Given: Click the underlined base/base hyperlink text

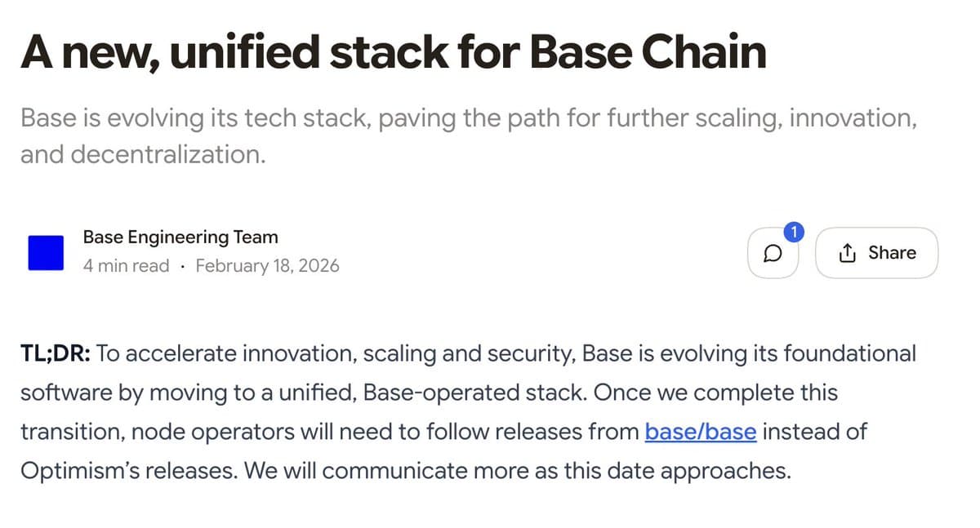Looking at the screenshot, I should click(700, 432).
